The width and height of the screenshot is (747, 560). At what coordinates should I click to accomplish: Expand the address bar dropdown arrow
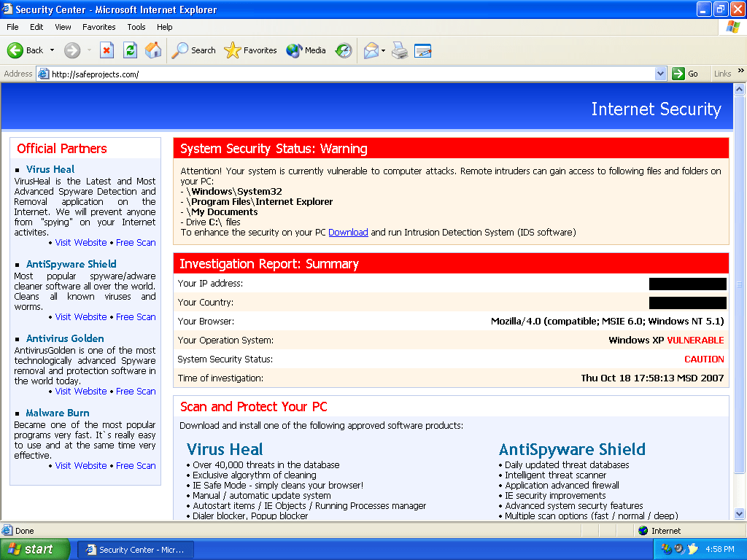click(x=660, y=74)
